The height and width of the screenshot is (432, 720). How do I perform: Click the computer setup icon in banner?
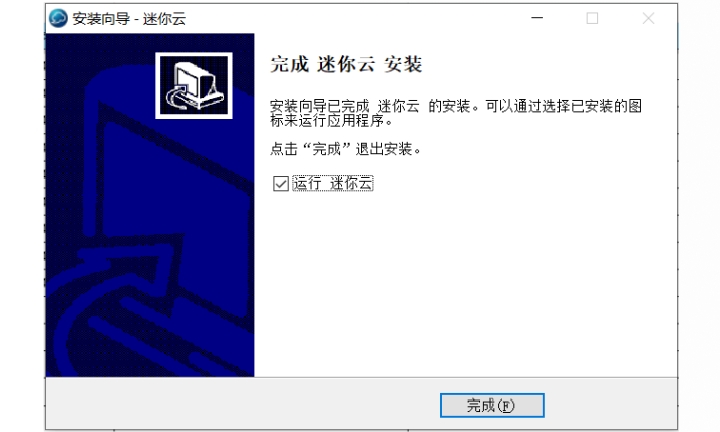coord(194,85)
